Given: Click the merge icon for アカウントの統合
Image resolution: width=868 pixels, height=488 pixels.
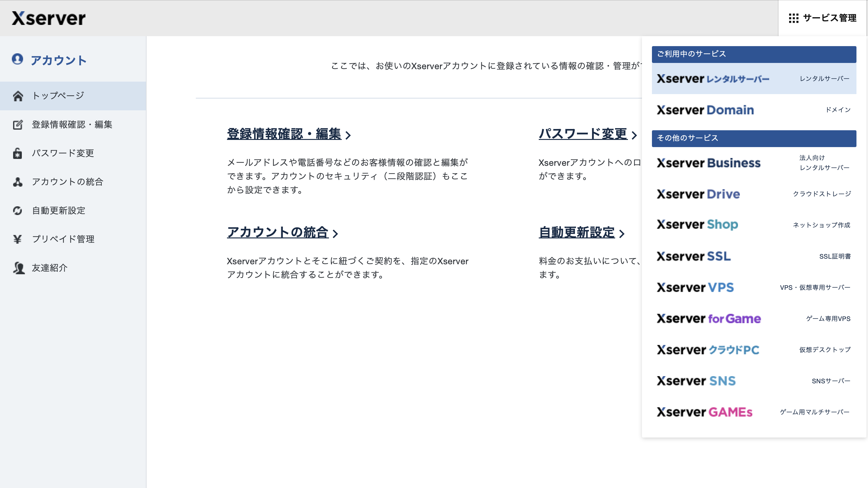Looking at the screenshot, I should (17, 182).
